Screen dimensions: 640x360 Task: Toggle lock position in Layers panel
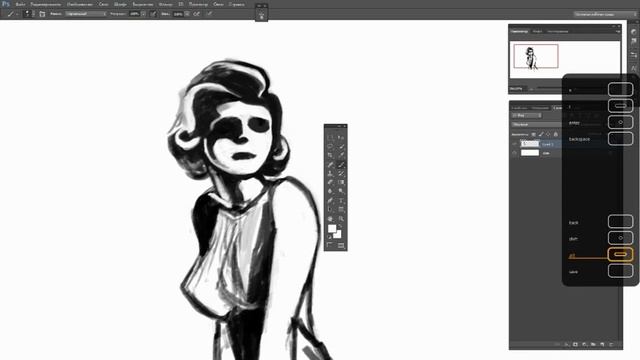pyautogui.click(x=548, y=134)
